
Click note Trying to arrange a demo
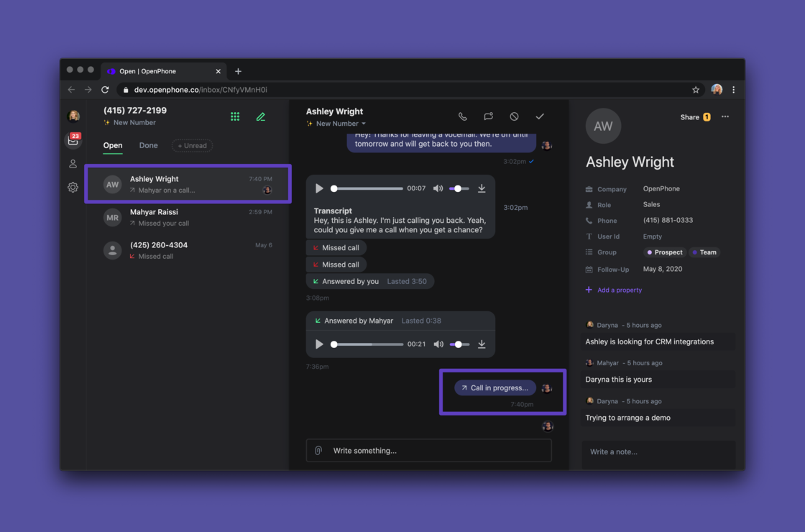(x=658, y=418)
